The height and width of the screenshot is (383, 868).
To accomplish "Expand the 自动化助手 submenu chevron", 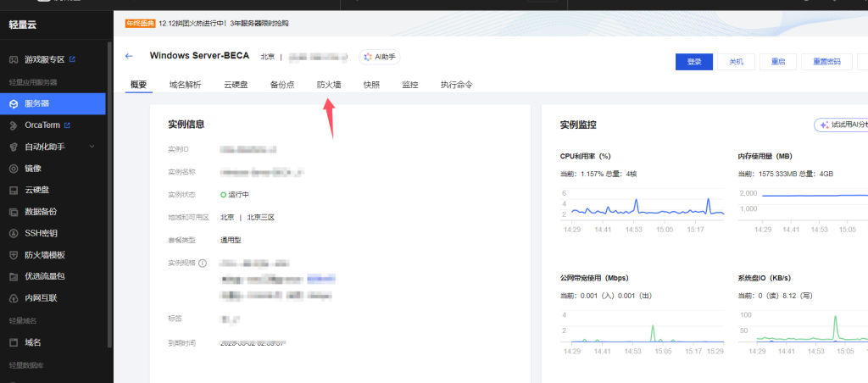I will coord(92,147).
